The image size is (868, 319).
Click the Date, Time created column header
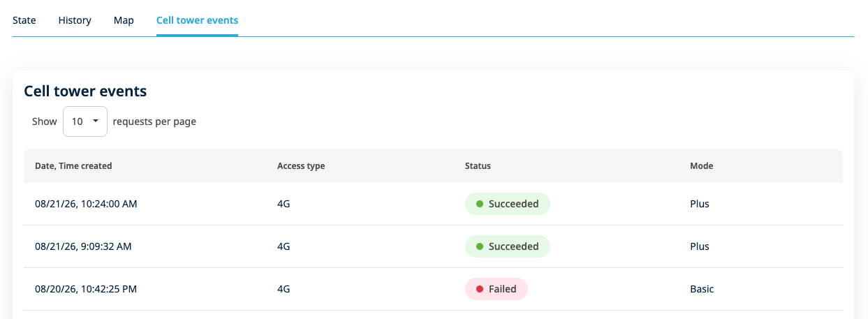point(73,166)
